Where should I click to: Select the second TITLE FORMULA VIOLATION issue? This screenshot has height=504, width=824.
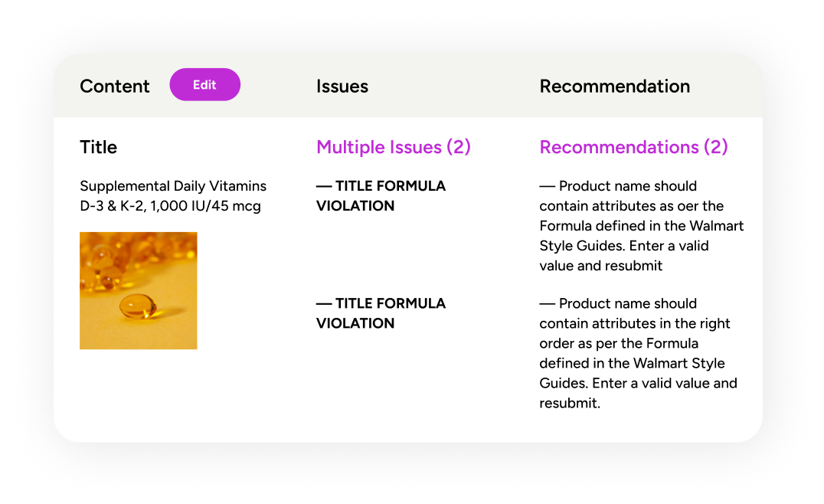[x=381, y=313]
